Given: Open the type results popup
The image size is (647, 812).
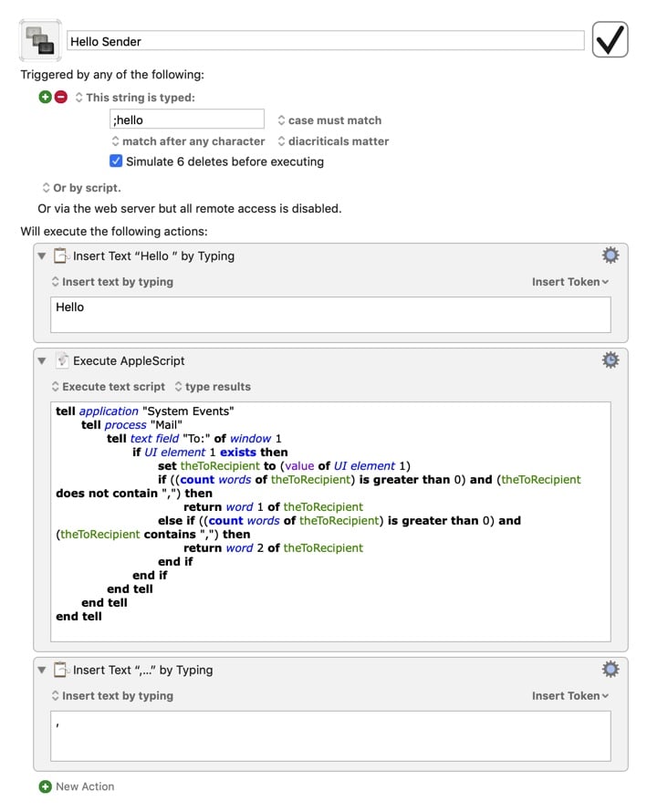Looking at the screenshot, I should [x=213, y=386].
